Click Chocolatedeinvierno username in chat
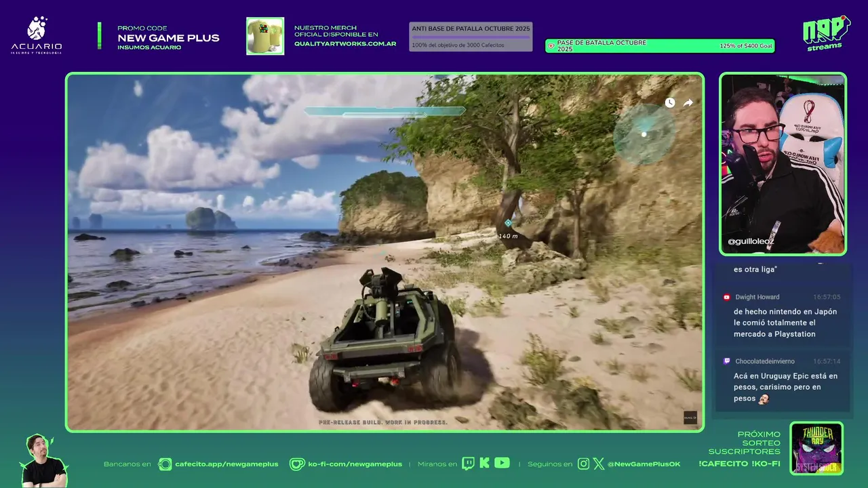This screenshot has height=488, width=868. [765, 361]
